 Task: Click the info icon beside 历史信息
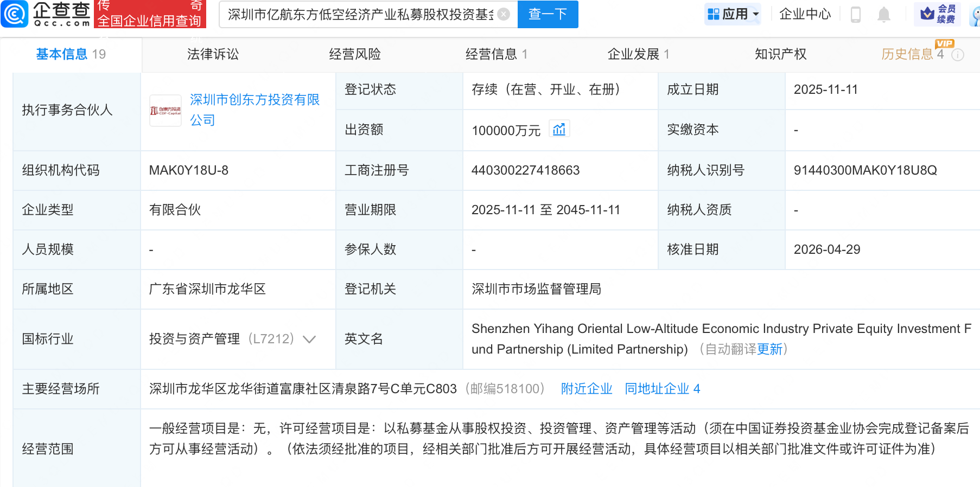coord(958,55)
